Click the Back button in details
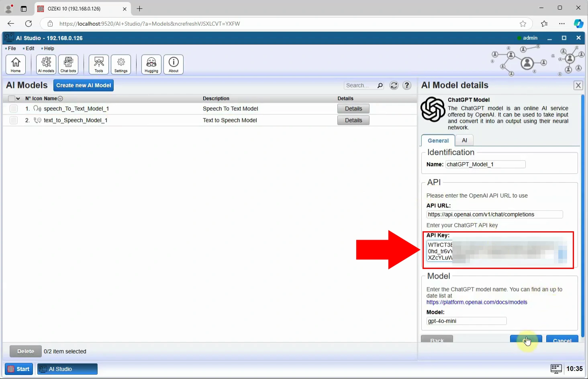This screenshot has width=588, height=379. click(437, 338)
